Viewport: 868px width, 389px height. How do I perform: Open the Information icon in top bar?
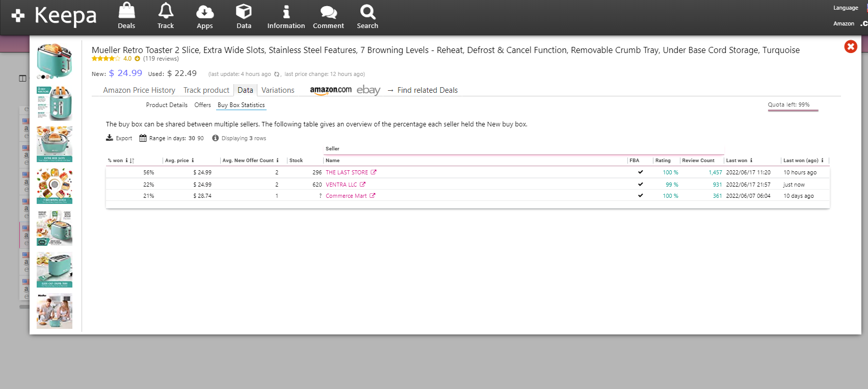(x=286, y=12)
